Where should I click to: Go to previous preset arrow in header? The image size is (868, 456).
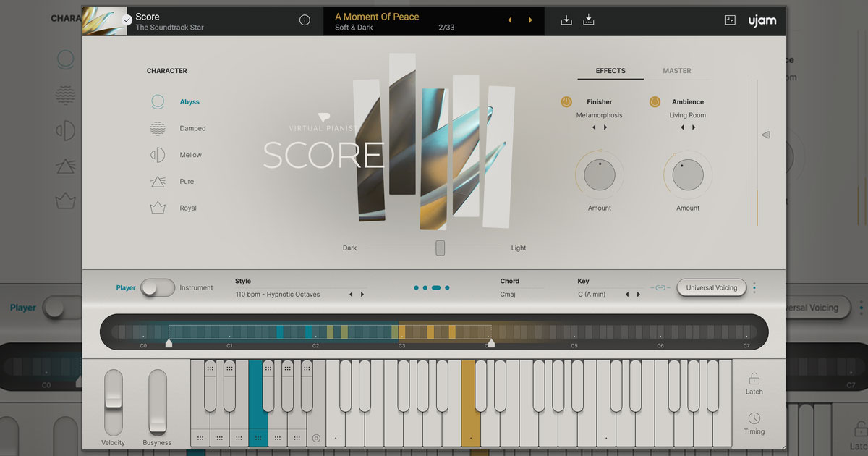pos(510,20)
